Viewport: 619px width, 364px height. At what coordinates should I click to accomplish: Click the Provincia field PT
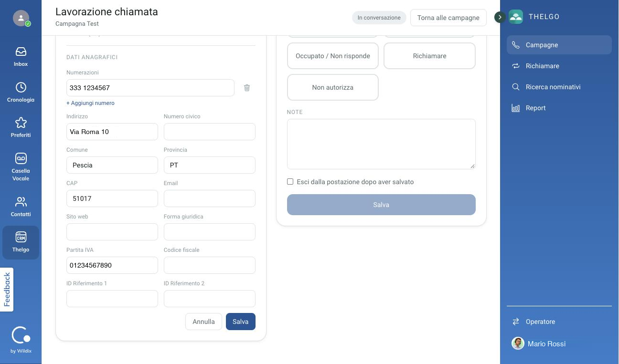click(x=210, y=165)
